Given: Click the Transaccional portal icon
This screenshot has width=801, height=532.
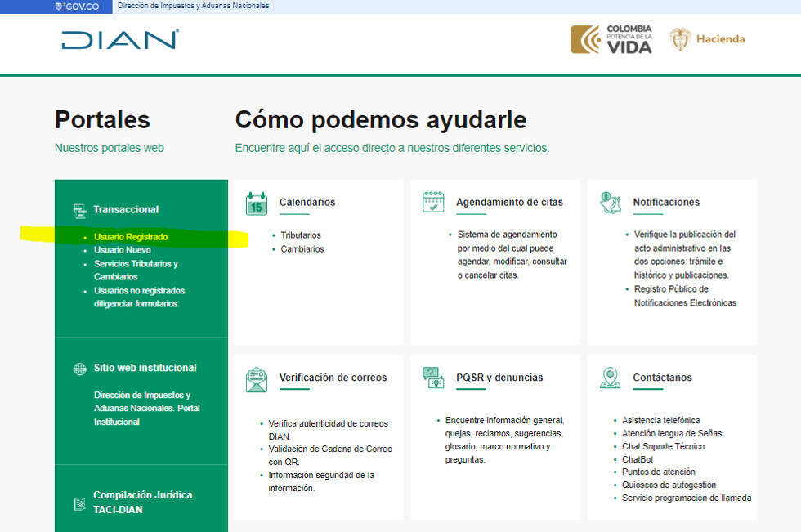Looking at the screenshot, I should (x=80, y=210).
